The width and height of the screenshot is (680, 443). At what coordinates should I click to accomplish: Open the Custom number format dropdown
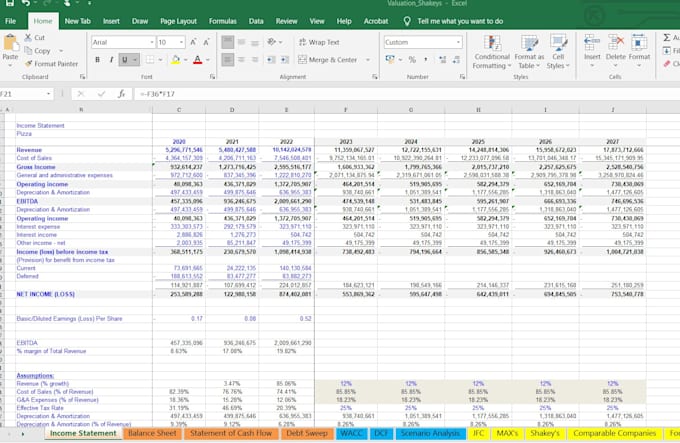pos(458,42)
